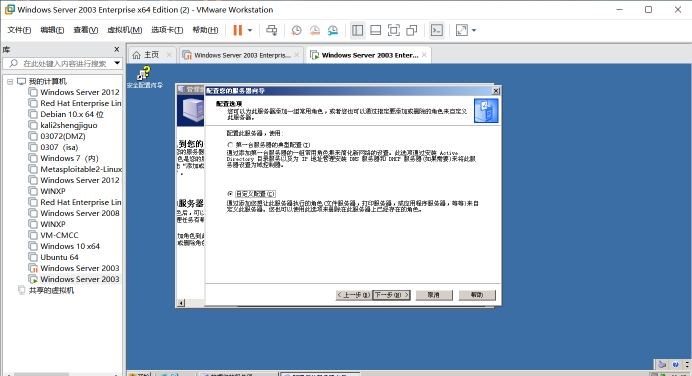
Task: Switch to Unity mode icon
Action: [x=412, y=30]
